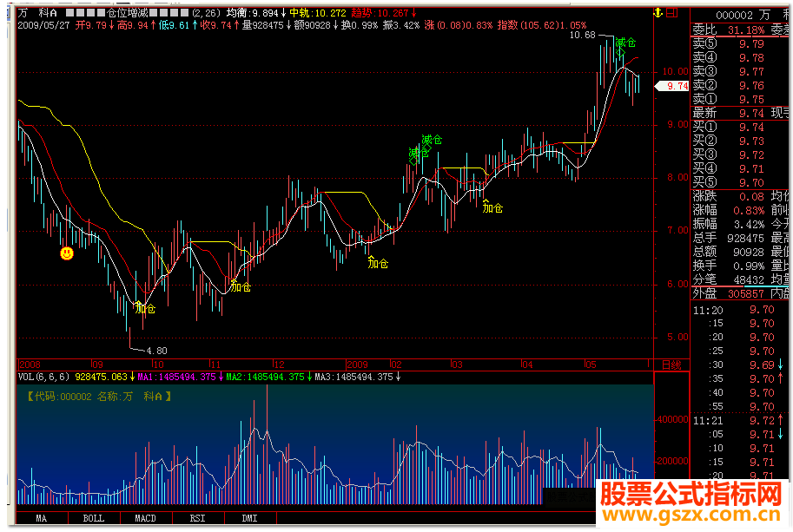The height and width of the screenshot is (532, 793).
Task: Click the 2009/05/27 date in the header
Action: pos(44,25)
